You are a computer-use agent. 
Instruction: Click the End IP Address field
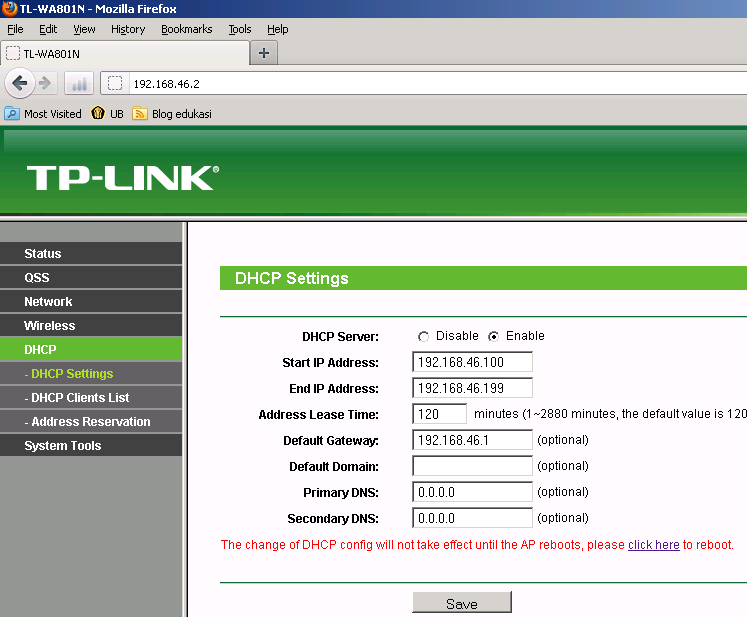472,388
